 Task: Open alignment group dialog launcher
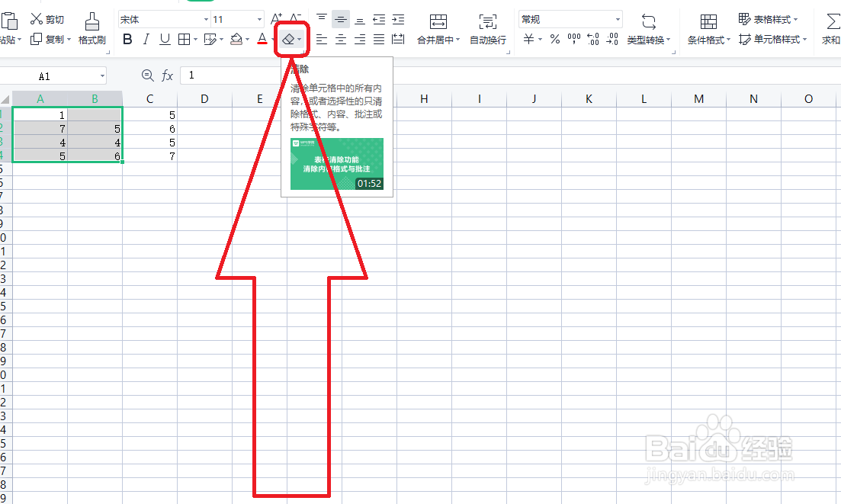[x=508, y=53]
